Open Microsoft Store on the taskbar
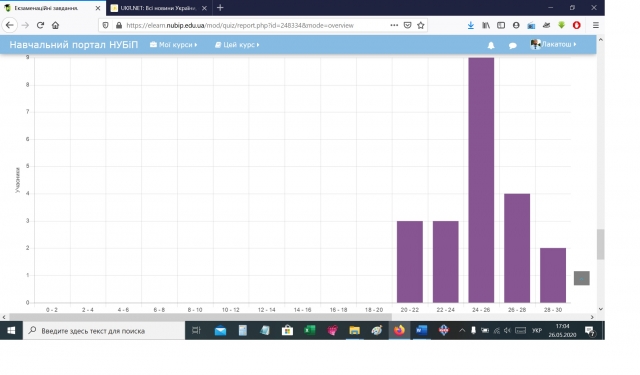The width and height of the screenshot is (640, 375). pos(287,331)
